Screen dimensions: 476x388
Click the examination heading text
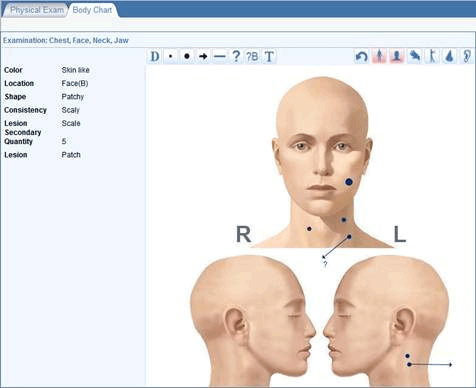pyautogui.click(x=66, y=40)
